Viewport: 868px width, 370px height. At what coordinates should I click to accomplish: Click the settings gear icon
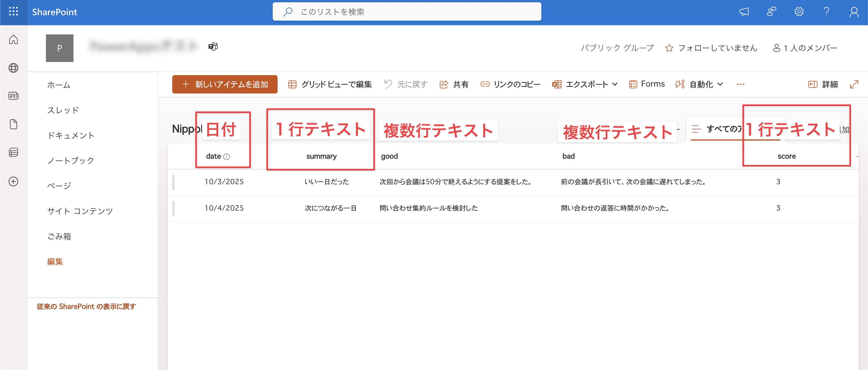(x=799, y=12)
